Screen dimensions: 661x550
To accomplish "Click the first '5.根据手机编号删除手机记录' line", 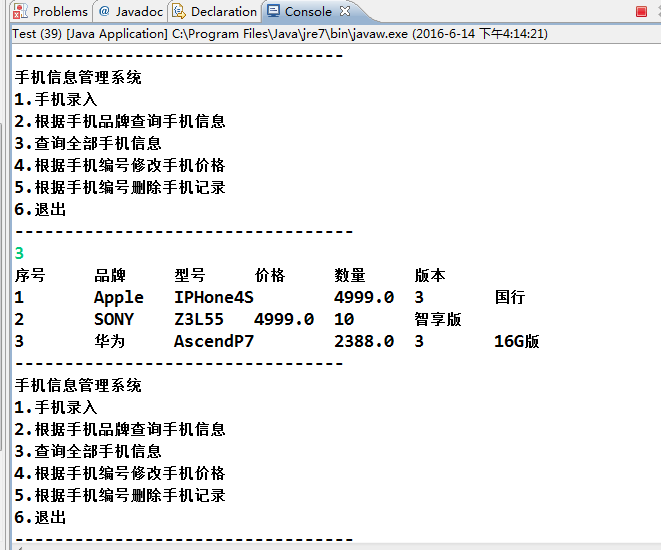I will [x=120, y=187].
